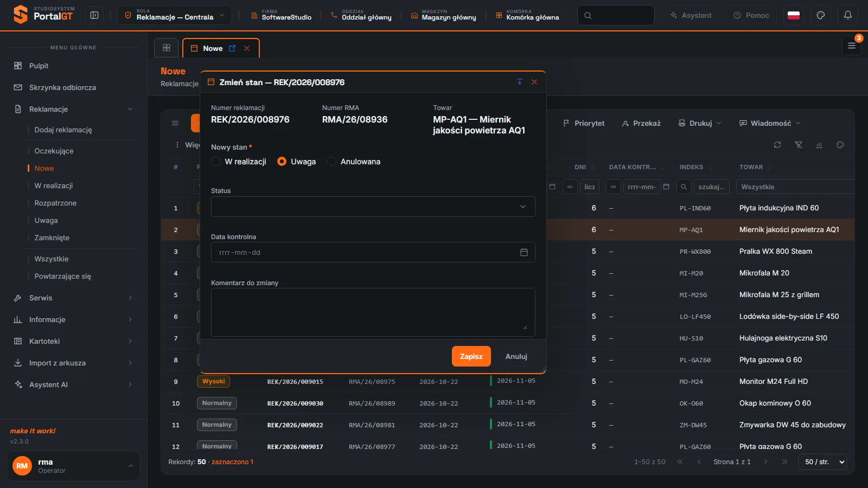
Task: Click the blue pin-down icon in dialog header
Action: click(x=520, y=82)
